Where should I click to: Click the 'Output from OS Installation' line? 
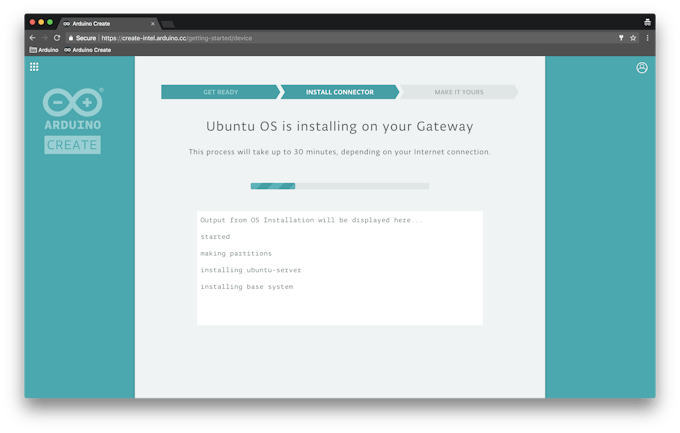[x=311, y=220]
